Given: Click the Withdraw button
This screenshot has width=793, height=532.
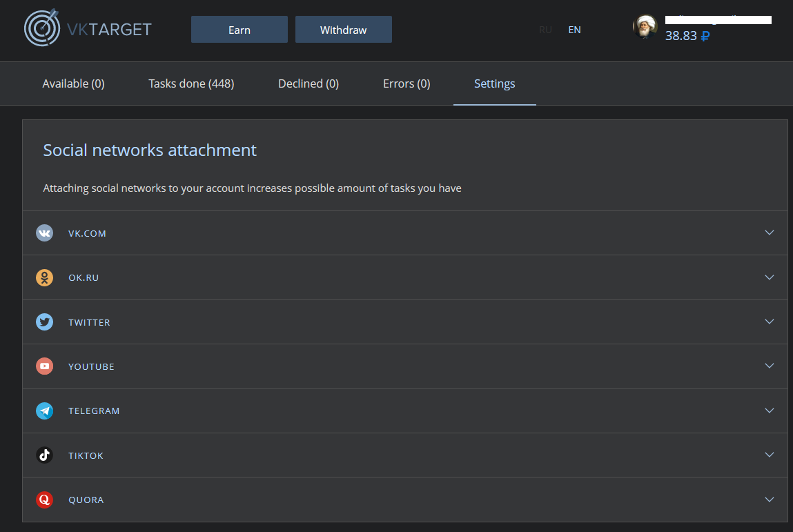Looking at the screenshot, I should coord(344,30).
